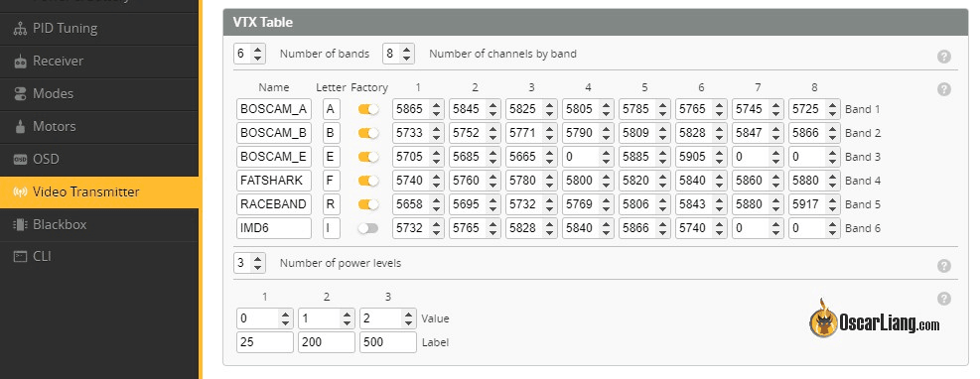Toggle Factory switch for BOSCAM_A band
Viewport: 980px width, 379px height.
point(368,109)
